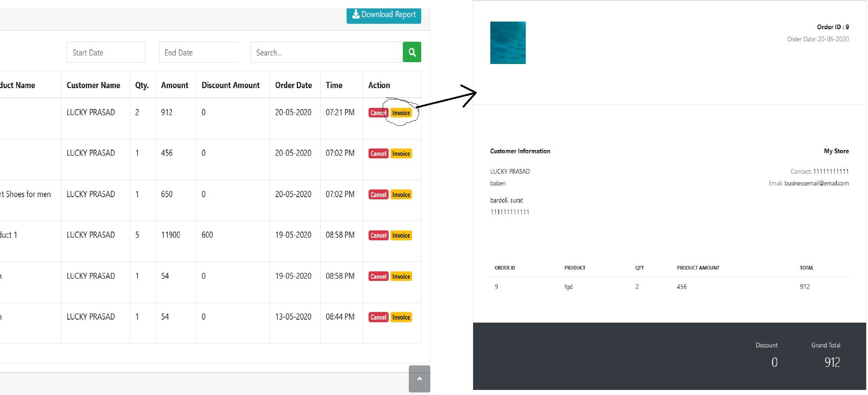Click the Order Date column header
This screenshot has height=395, width=868.
tap(293, 85)
